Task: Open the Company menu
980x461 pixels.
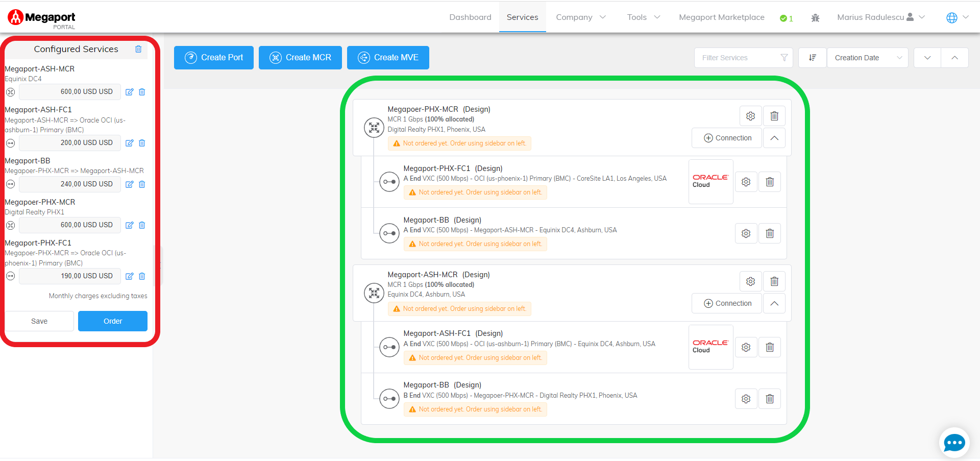Action: (x=580, y=17)
